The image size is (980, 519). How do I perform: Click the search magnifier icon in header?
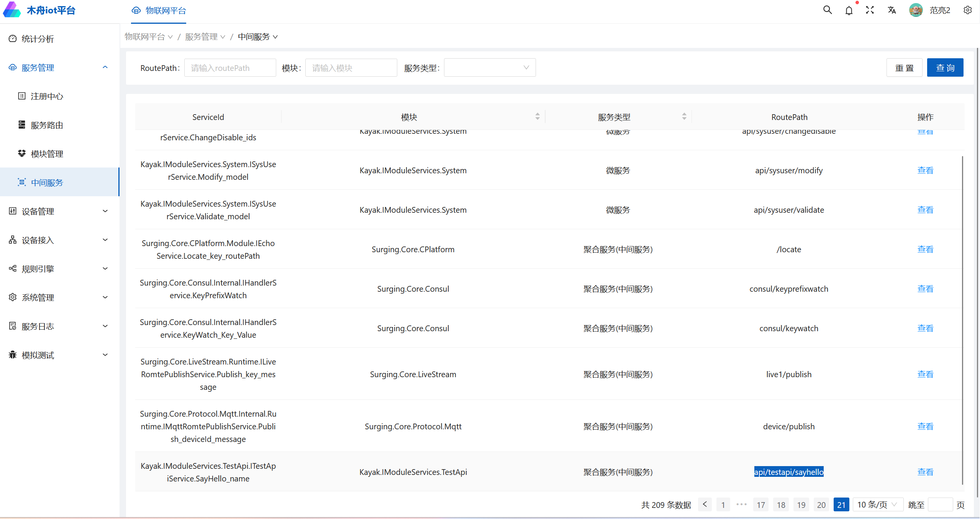[828, 10]
